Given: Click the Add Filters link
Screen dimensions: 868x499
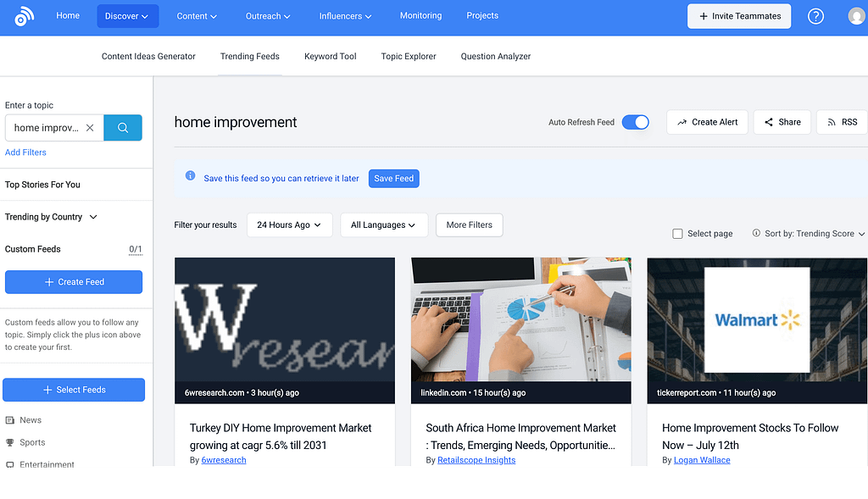Looking at the screenshot, I should tap(25, 152).
